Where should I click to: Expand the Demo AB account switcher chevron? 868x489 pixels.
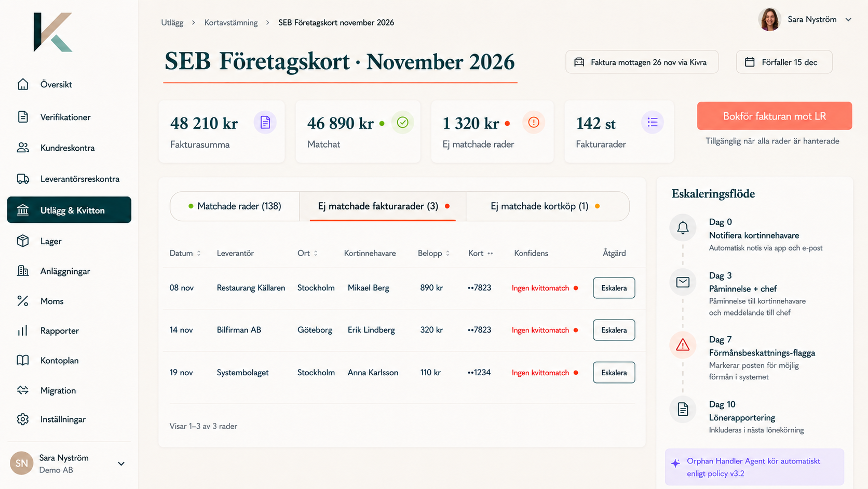click(121, 464)
